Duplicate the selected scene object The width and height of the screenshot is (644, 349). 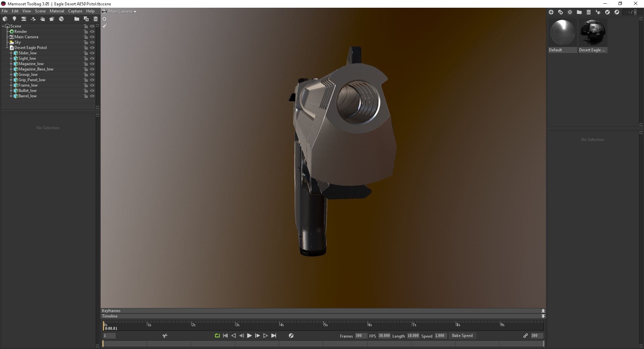point(86,19)
